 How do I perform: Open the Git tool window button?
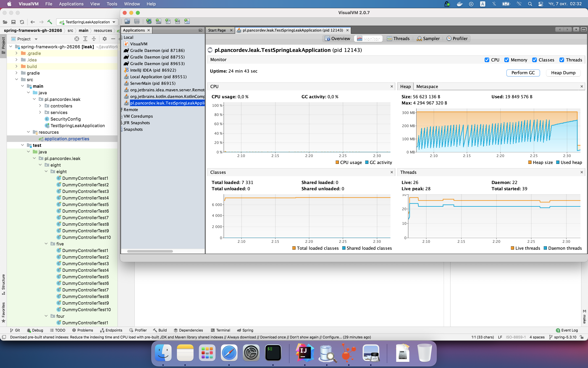tap(15, 330)
